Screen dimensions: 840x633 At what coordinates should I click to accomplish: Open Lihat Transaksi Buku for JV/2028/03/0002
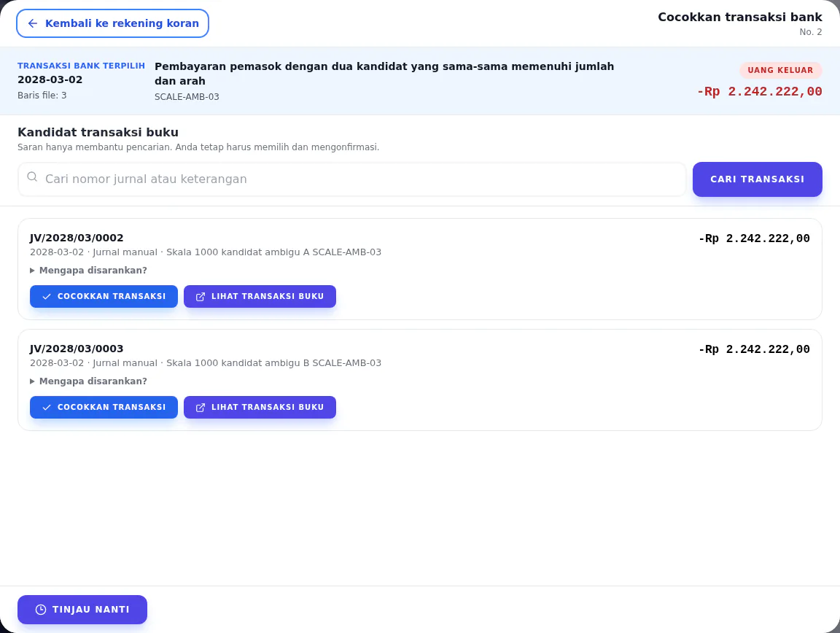[260, 296]
